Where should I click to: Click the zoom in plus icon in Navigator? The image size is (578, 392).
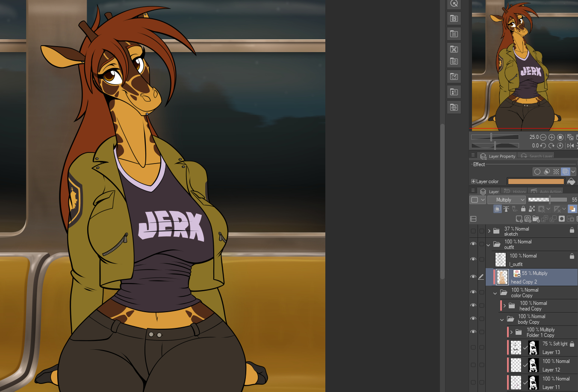(551, 137)
